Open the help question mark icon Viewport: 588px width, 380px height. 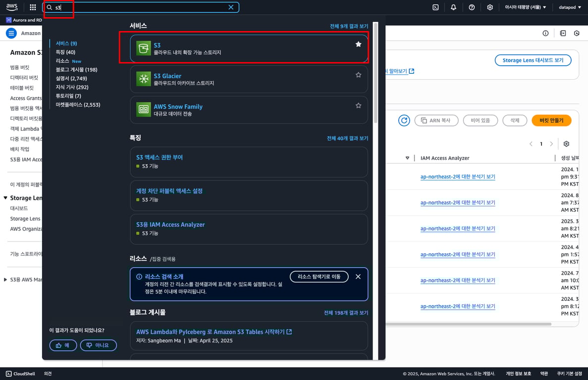tap(472, 7)
